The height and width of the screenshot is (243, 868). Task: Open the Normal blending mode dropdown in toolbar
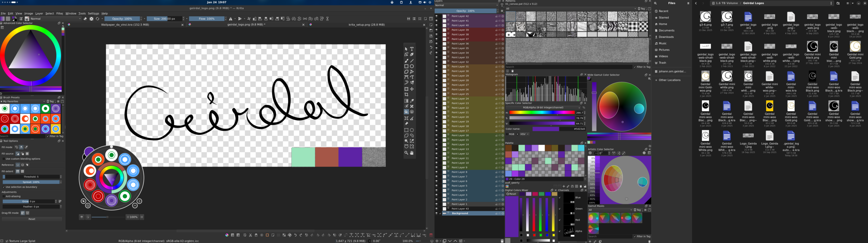coord(55,19)
